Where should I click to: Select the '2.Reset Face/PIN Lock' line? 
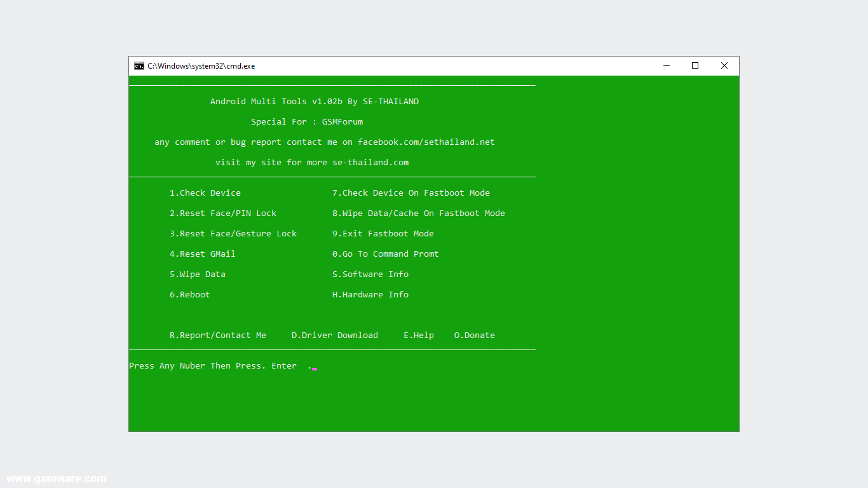[223, 213]
